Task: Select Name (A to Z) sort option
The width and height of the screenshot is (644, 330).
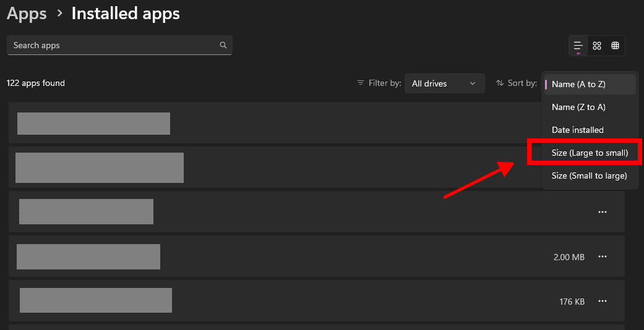Action: [578, 84]
